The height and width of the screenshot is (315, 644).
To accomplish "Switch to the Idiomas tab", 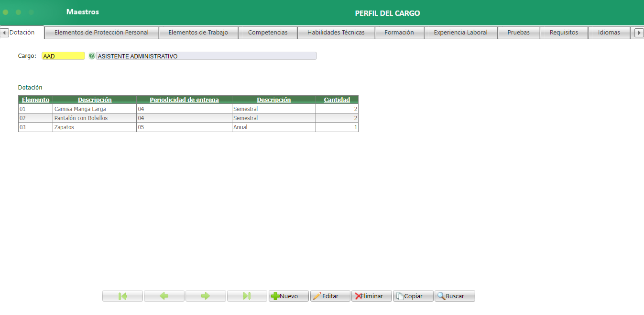I will click(x=609, y=33).
